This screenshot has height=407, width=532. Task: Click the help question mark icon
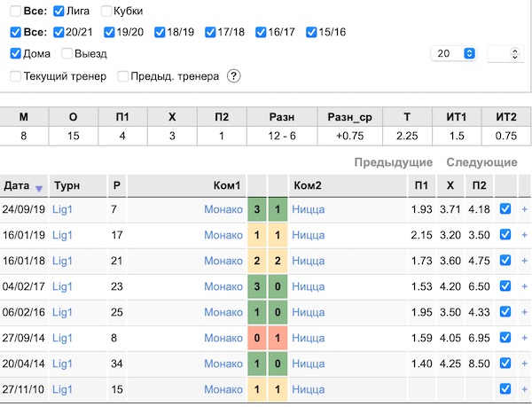234,76
